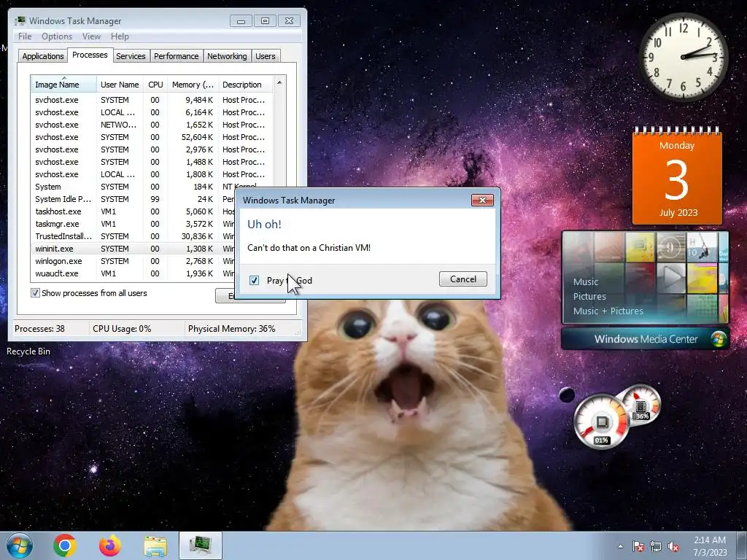The image size is (747, 560).
Task: Open the Action Center flag icon
Action: [638, 546]
